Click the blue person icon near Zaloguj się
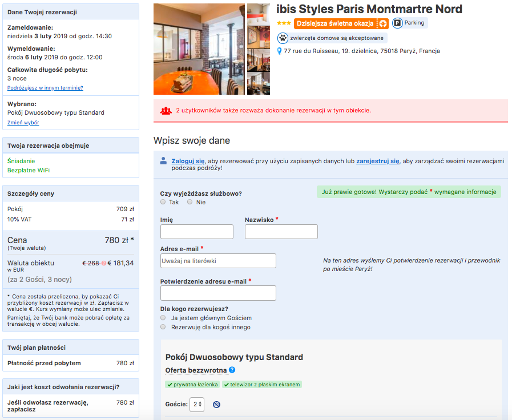 point(164,160)
